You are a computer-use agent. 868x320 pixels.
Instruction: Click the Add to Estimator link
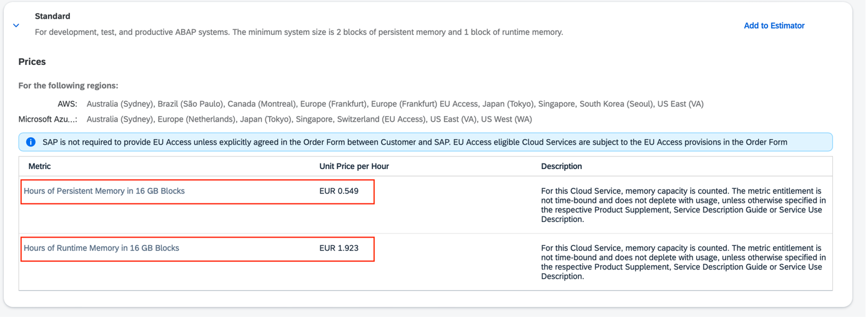pos(774,26)
